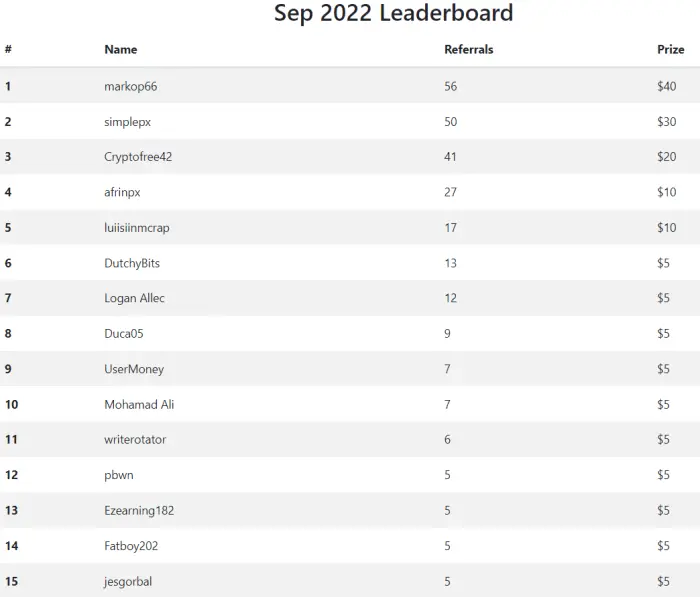Screen dimensions: 700x597
Task: Click the Referrals column header
Action: pyautogui.click(x=469, y=50)
